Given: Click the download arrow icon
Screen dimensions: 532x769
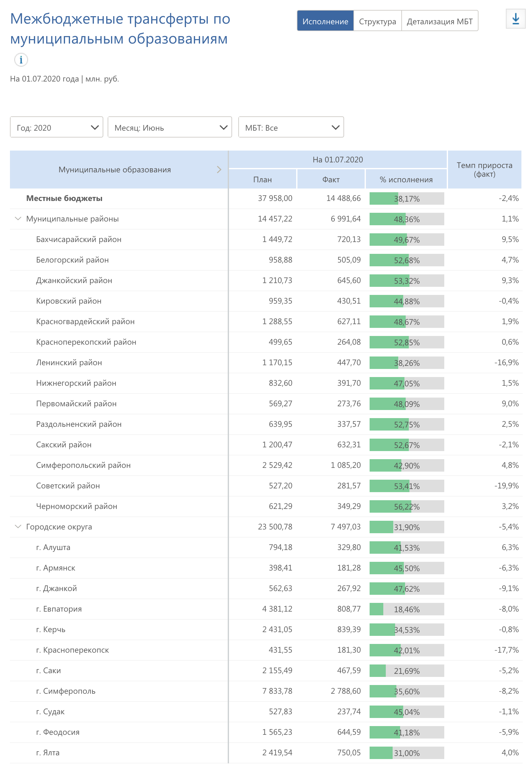Looking at the screenshot, I should click(515, 19).
